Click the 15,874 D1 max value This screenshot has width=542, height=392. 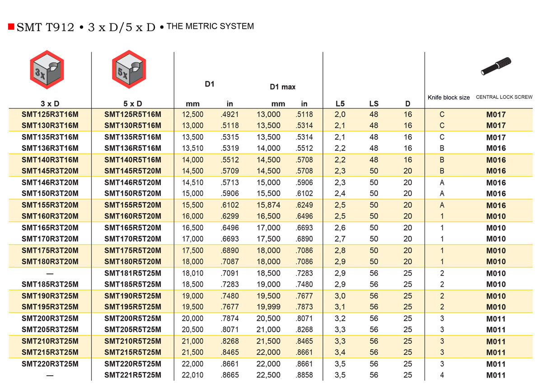(x=268, y=205)
